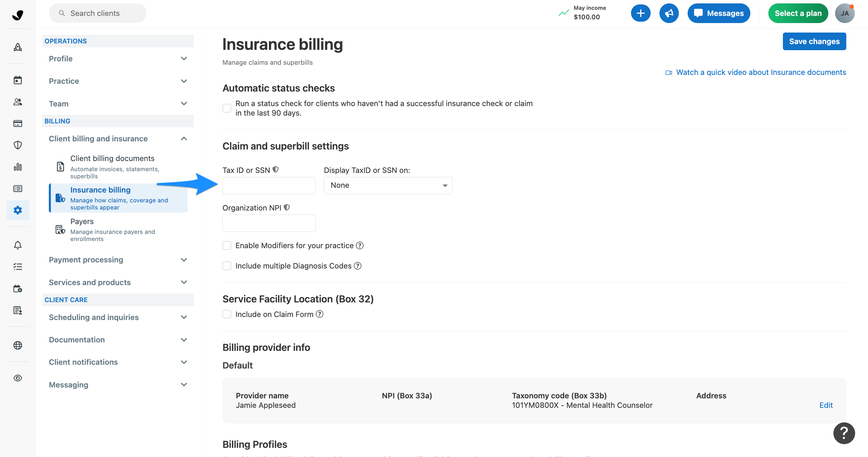Open the bar chart reports icon
Image resolution: width=868 pixels, height=457 pixels.
pos(18,167)
